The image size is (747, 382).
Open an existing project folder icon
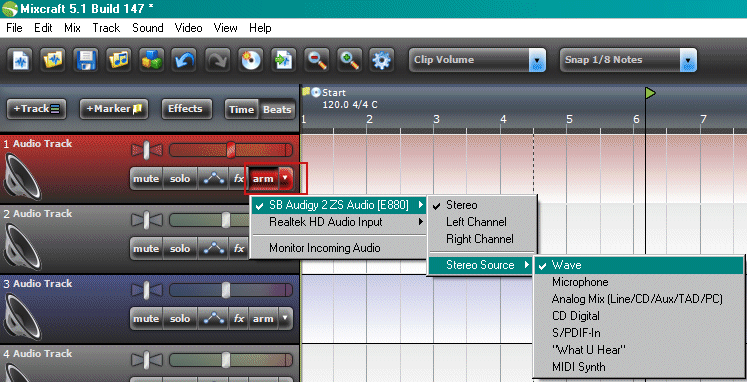click(x=53, y=60)
